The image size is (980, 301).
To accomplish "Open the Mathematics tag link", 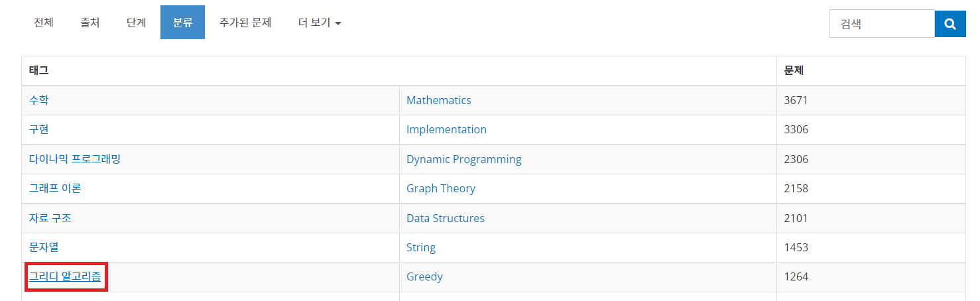I will (438, 100).
